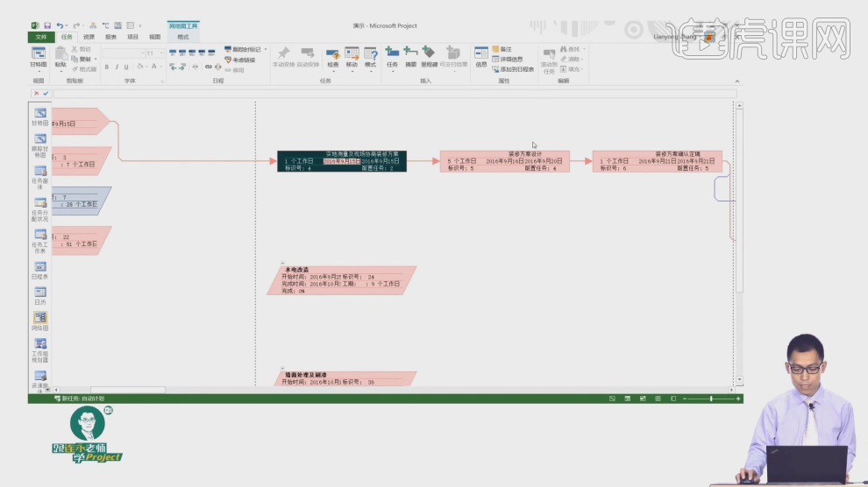This screenshot has width=868, height=487.
Task: Open 跟踪甘特图 in the view sidebar
Action: [39, 145]
